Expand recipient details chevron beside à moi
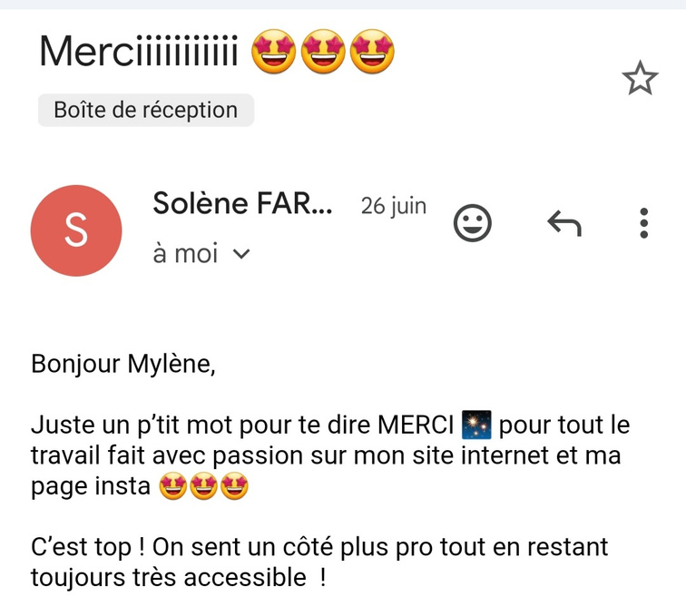686x616 pixels. [x=240, y=254]
